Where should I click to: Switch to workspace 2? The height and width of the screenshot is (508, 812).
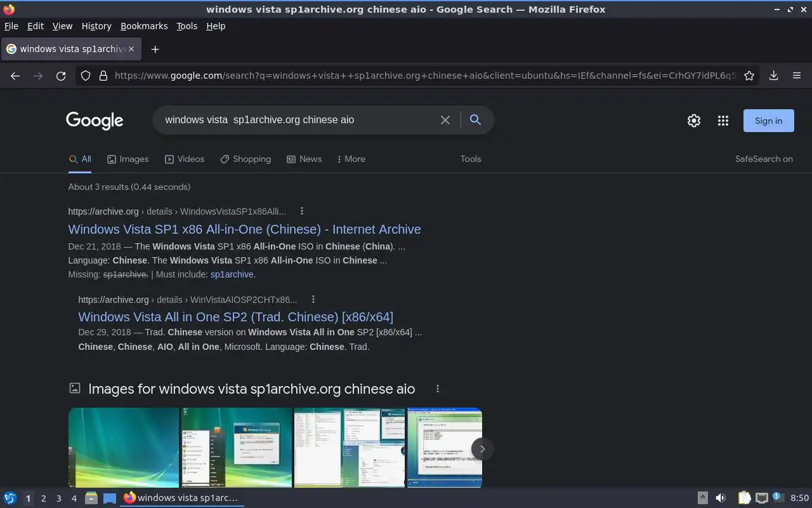click(x=43, y=498)
